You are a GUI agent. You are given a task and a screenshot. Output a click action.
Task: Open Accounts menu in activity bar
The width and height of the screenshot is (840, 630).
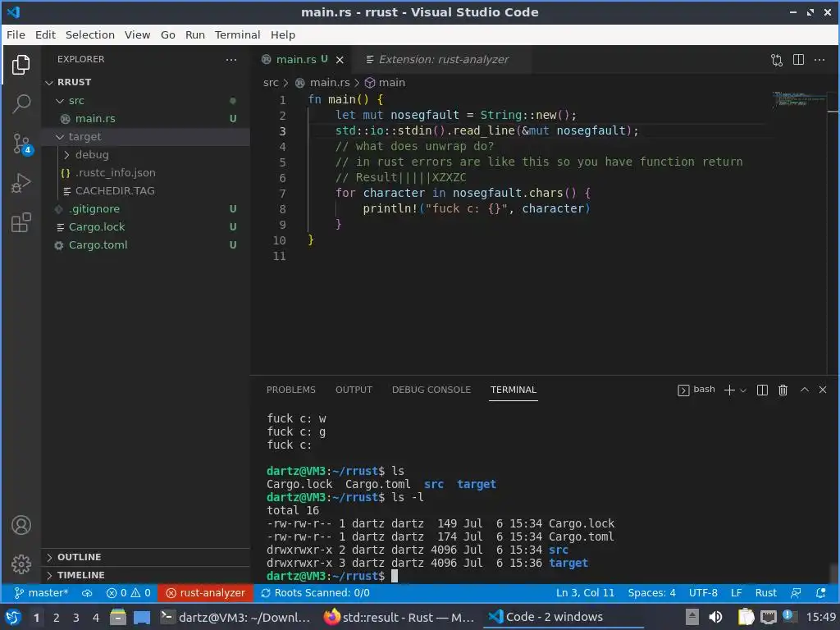21,525
